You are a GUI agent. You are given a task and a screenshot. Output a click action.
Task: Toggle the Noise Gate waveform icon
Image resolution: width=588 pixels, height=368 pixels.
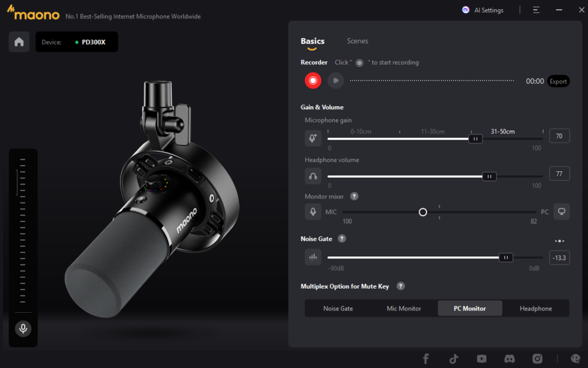[313, 257]
